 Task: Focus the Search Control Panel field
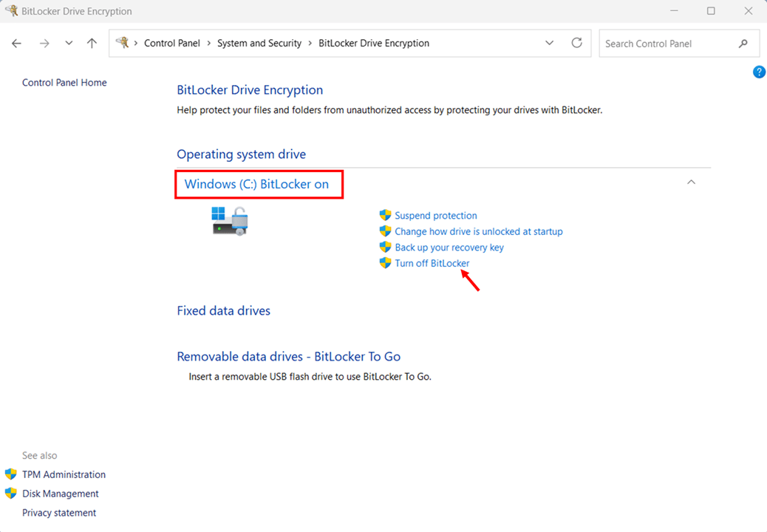(x=665, y=44)
